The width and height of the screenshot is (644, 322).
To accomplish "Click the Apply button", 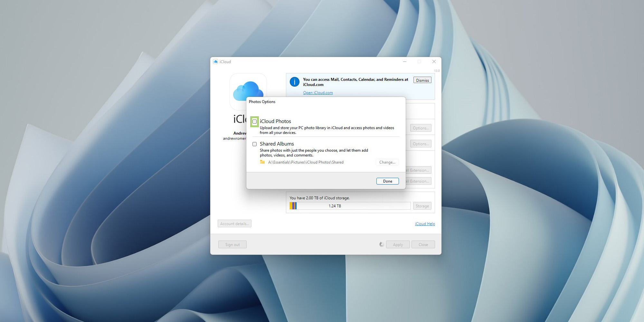I will pos(398,245).
